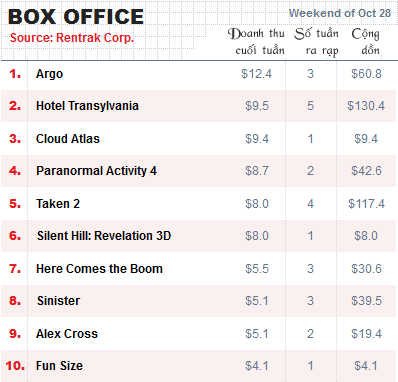Image resolution: width=398 pixels, height=382 pixels.
Task: Select the Taken 2 title
Action: pos(58,204)
